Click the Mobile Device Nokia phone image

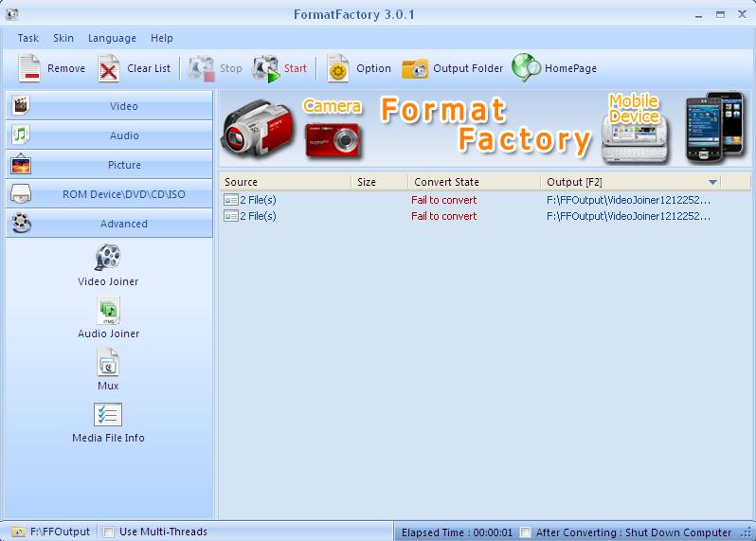(635, 140)
